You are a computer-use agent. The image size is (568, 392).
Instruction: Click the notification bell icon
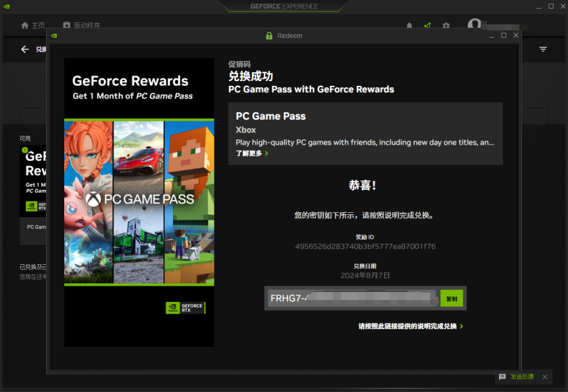pyautogui.click(x=409, y=25)
